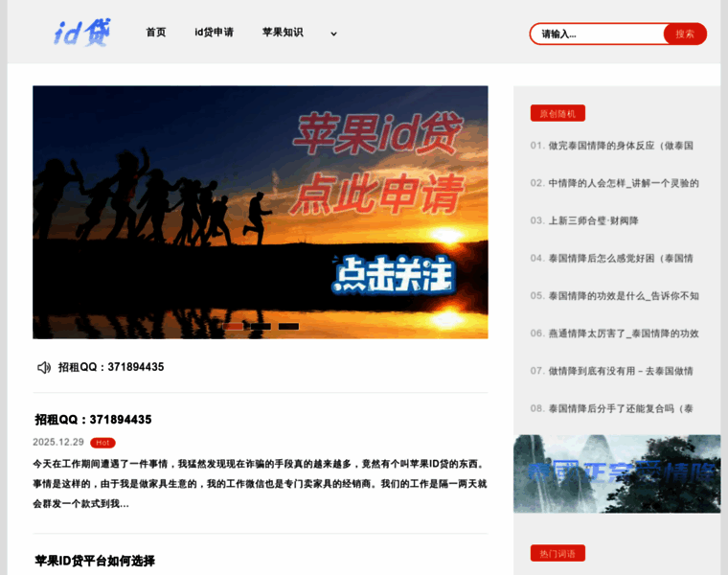
Task: Open article titled 招租QQ：371894435
Action: tap(93, 420)
